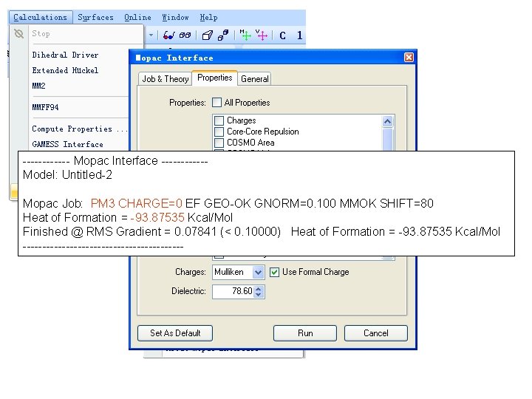Click the stereo pairs double-box icon
This screenshot has height=399, width=532.
[185, 35]
